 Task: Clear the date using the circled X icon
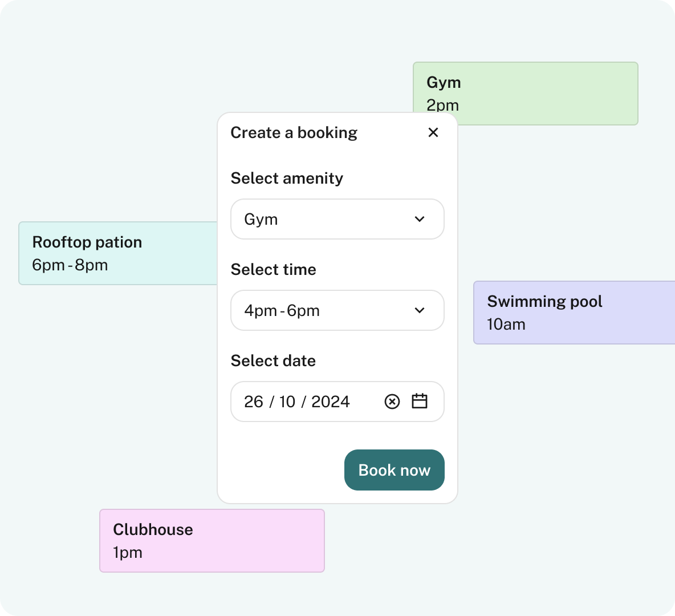[392, 402]
